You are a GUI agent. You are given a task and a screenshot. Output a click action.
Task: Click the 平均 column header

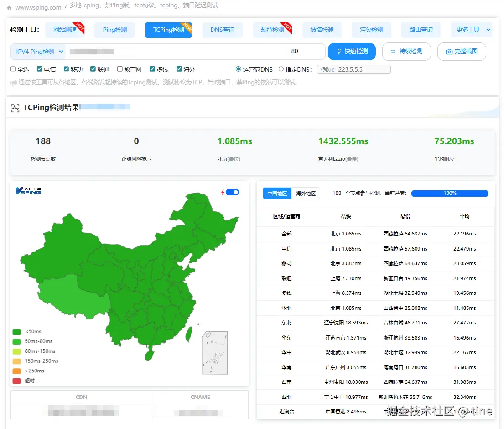tap(464, 216)
